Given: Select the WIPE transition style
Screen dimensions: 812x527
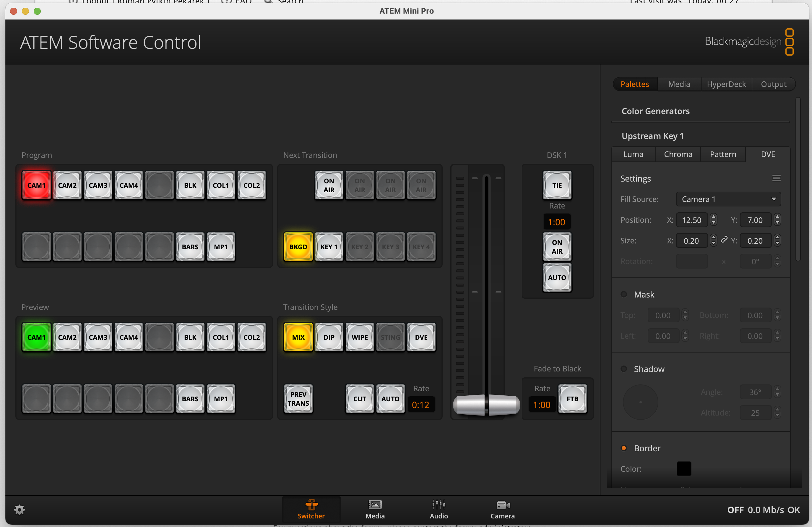Looking at the screenshot, I should 360,337.
